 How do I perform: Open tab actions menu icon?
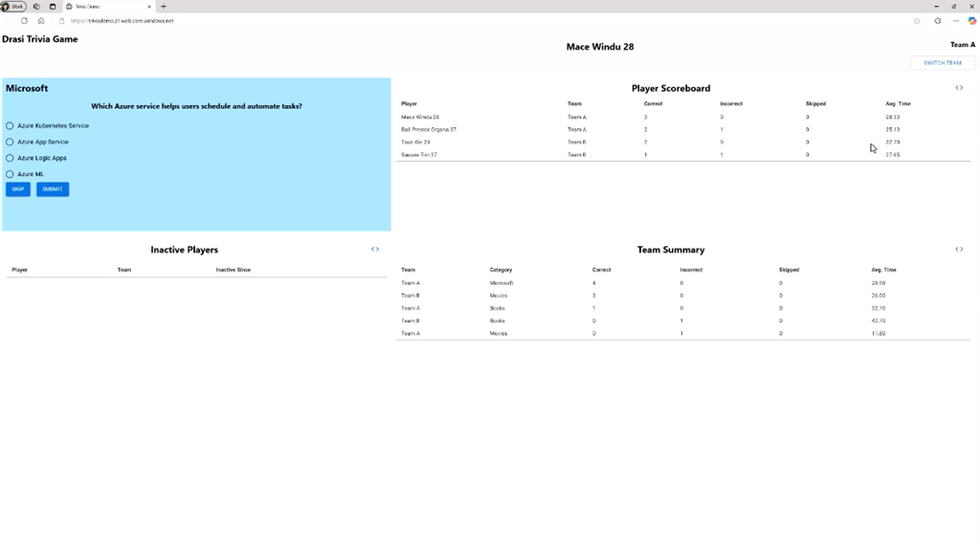tap(53, 7)
